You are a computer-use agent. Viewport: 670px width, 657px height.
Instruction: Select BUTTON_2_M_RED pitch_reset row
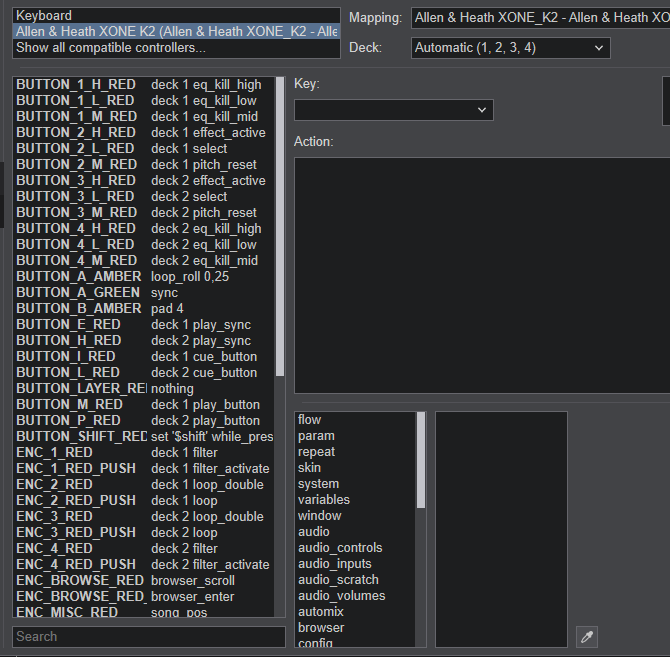click(144, 165)
